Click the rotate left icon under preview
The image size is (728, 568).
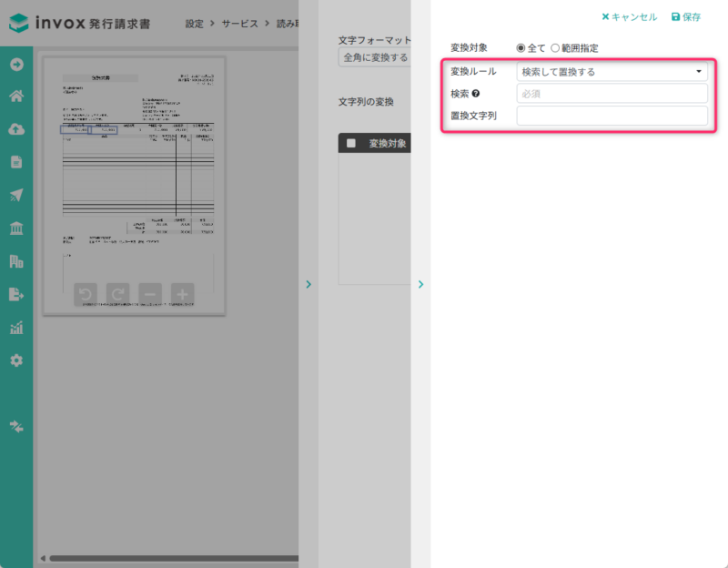pos(86,293)
